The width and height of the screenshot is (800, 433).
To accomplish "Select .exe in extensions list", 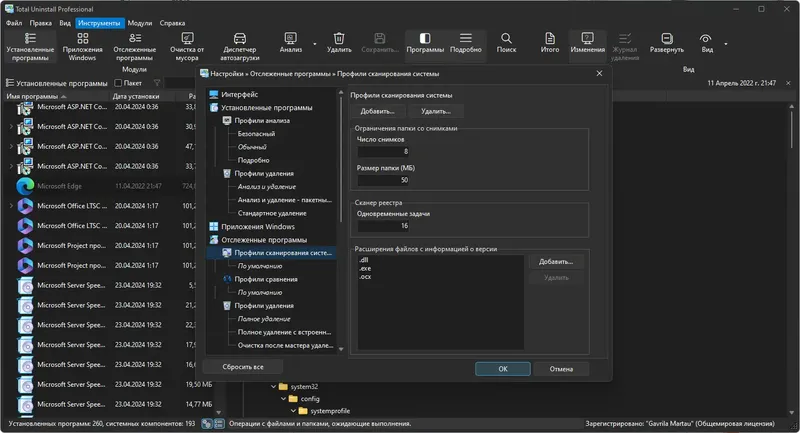I will point(365,268).
